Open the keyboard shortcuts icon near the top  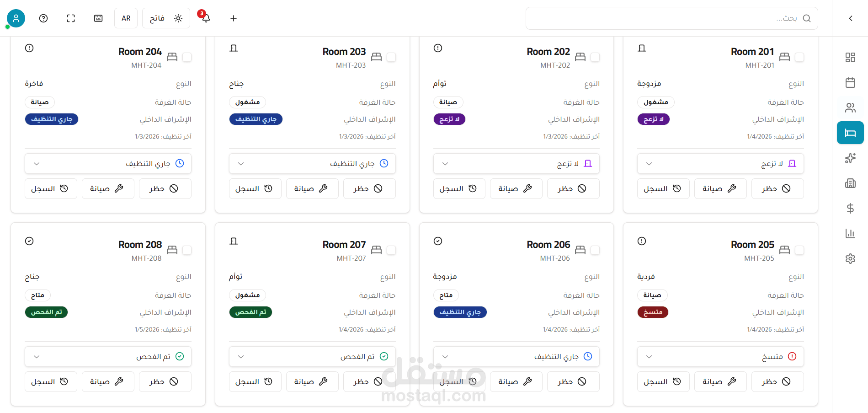click(98, 18)
